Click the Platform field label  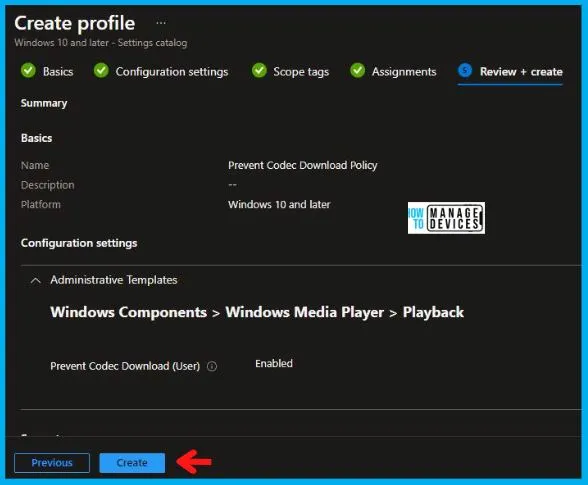(40, 204)
